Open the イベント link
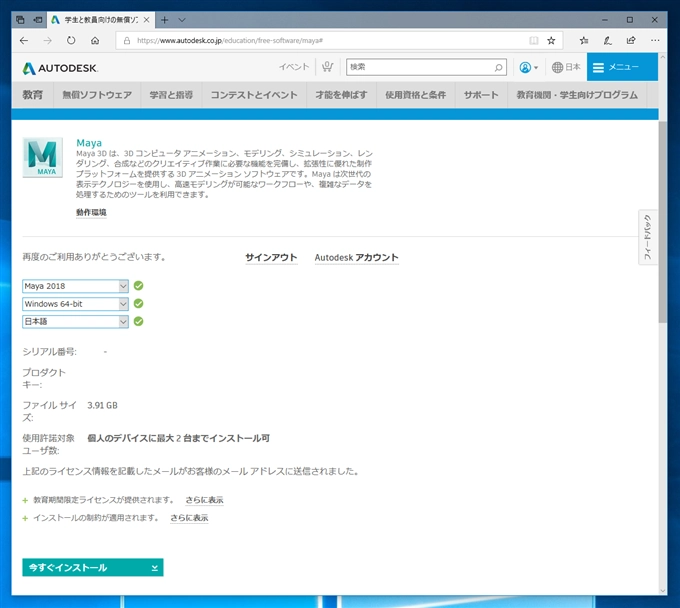The width and height of the screenshot is (680, 608). (294, 67)
